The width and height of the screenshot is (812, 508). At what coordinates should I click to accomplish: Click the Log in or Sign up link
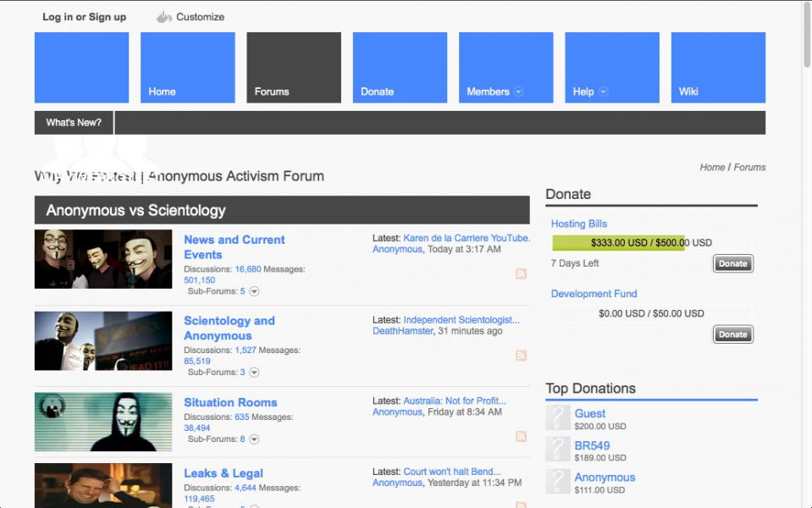85,17
